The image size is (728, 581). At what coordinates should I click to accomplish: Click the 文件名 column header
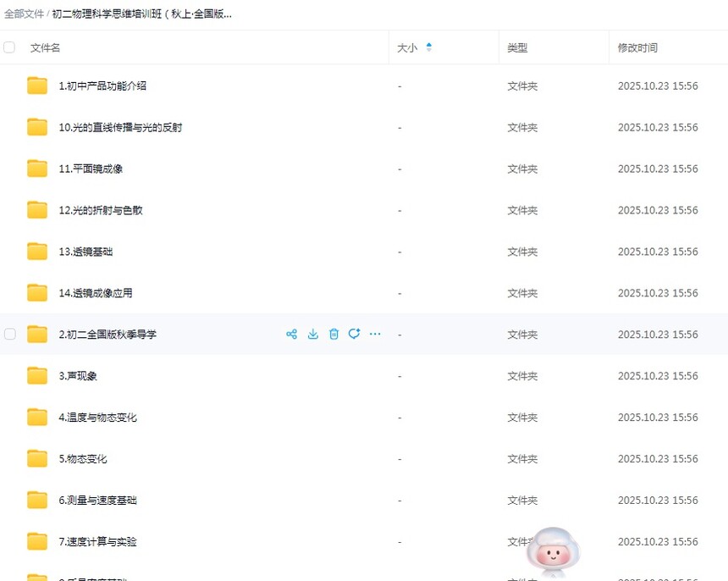[46, 48]
